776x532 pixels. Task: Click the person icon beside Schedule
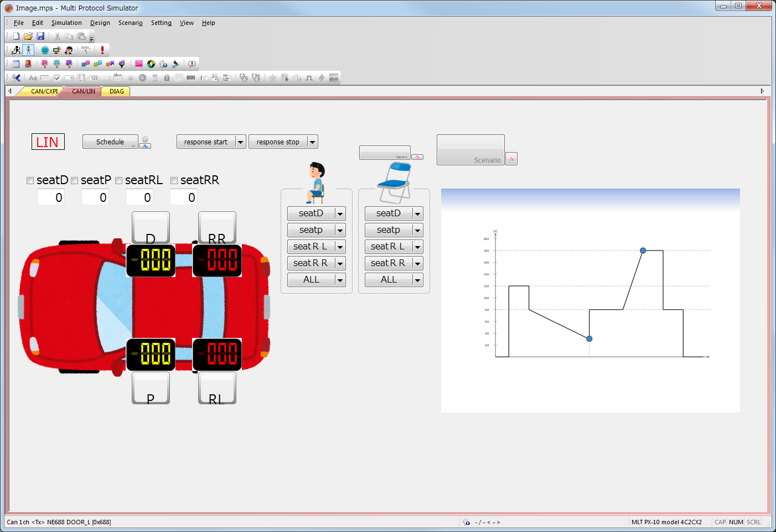145,143
